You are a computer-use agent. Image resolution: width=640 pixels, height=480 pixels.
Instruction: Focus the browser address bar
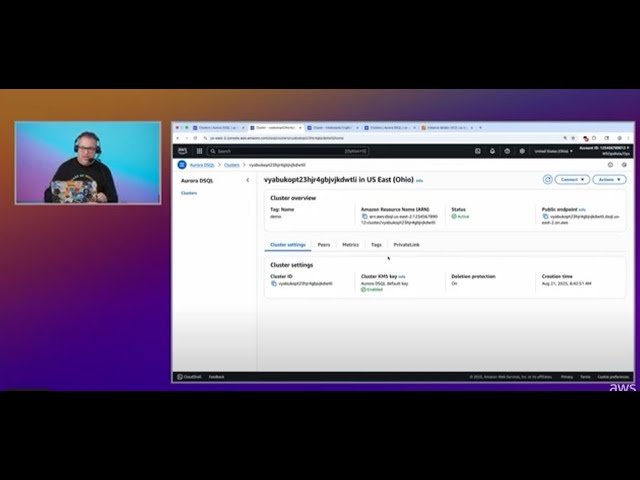[x=382, y=138]
